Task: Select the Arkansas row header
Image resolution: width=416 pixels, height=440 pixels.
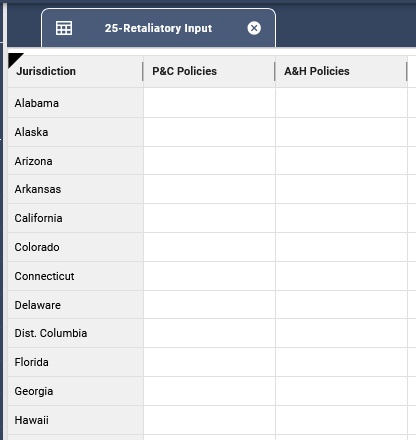Action: 76,189
